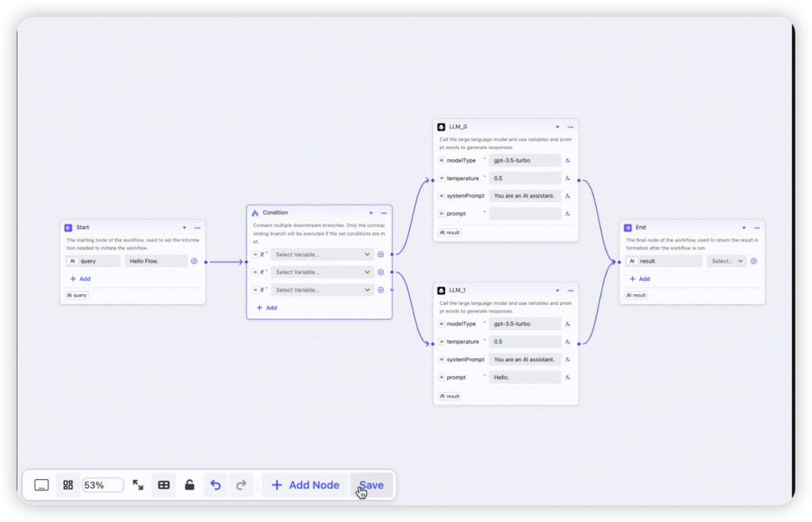Redo the last undone action
812x522 pixels.
241,485
